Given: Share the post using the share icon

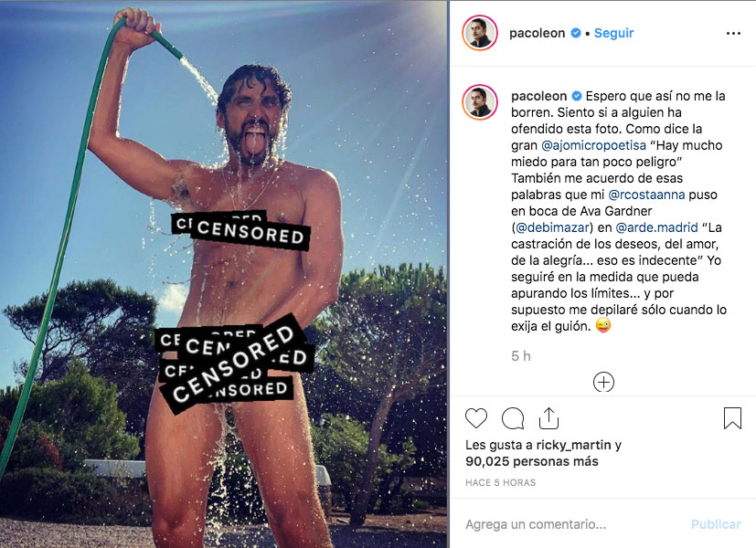Looking at the screenshot, I should click(x=548, y=417).
